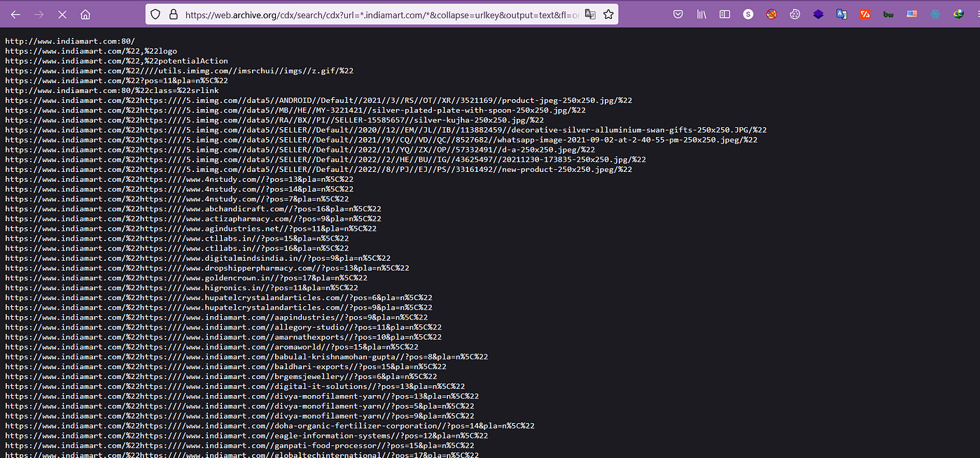
Task: Open the download manager globe extension
Action: tap(958, 14)
